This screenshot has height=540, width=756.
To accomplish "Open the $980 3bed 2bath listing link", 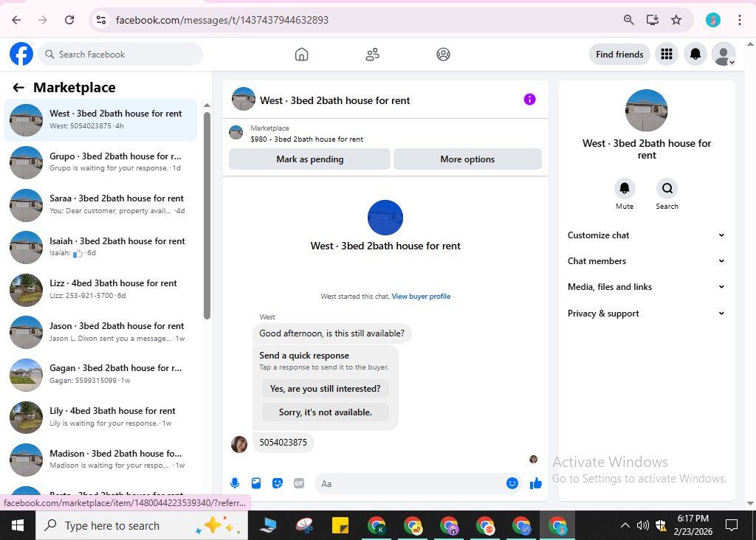I will (x=306, y=139).
